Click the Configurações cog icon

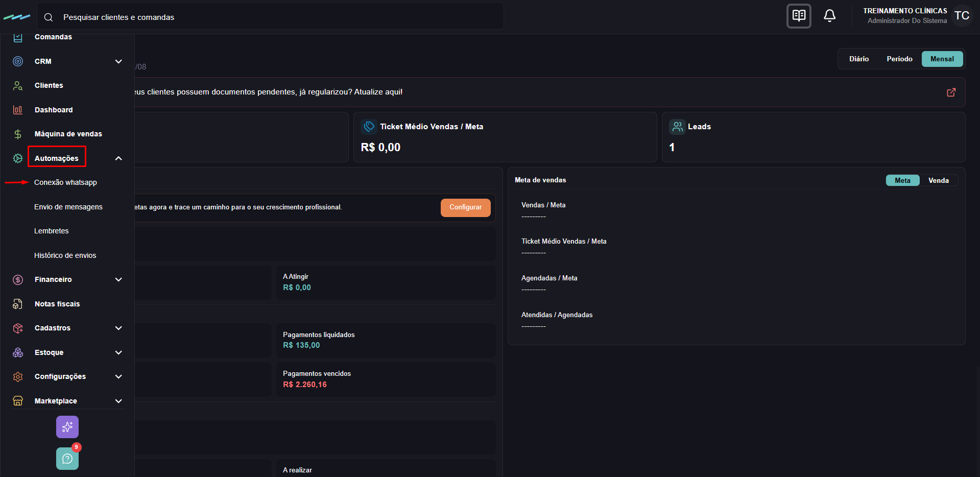[18, 376]
